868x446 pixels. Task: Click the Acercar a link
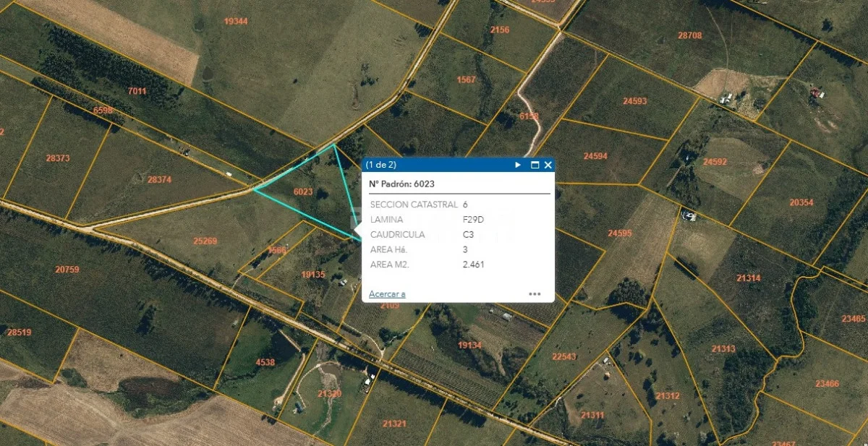click(x=387, y=293)
